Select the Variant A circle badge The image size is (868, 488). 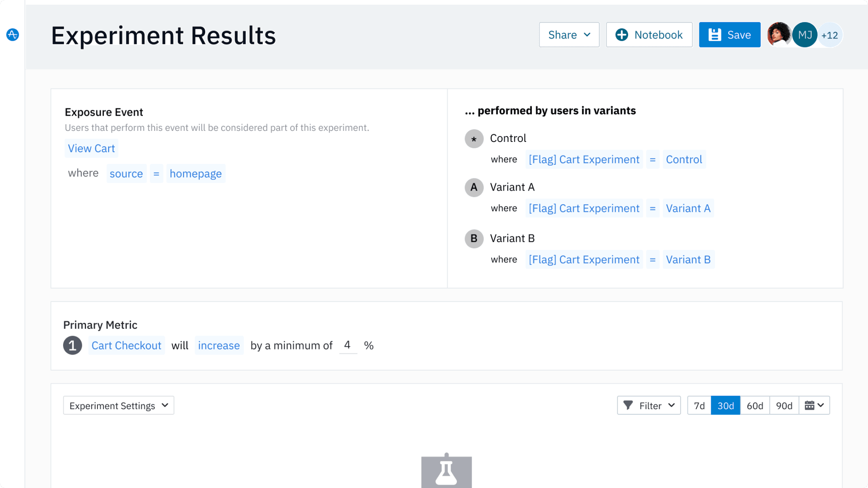pyautogui.click(x=474, y=187)
